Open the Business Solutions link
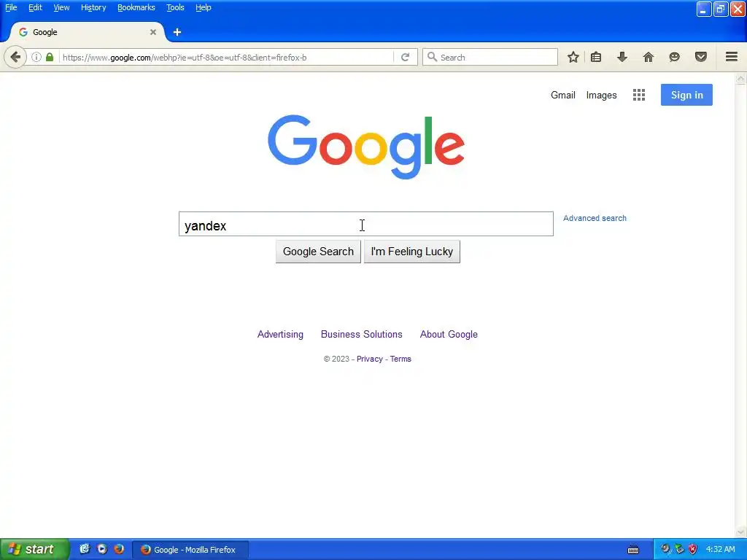Viewport: 747px width, 560px height. (x=362, y=334)
